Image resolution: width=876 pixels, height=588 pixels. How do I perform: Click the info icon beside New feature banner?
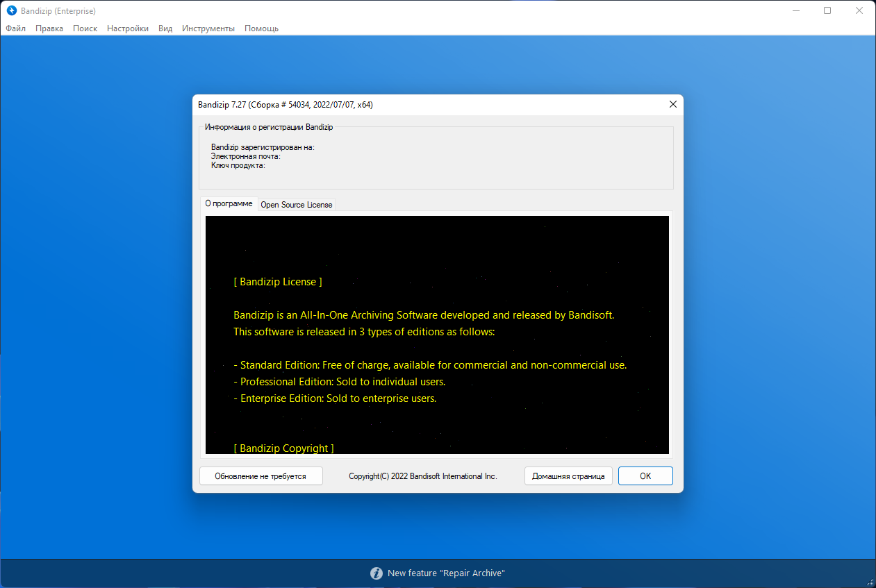(x=377, y=573)
